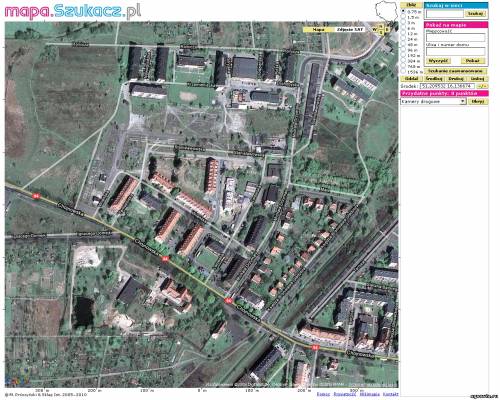Pan map east with E arrow
Screen dimensions: 500x400
(x=387, y=30)
